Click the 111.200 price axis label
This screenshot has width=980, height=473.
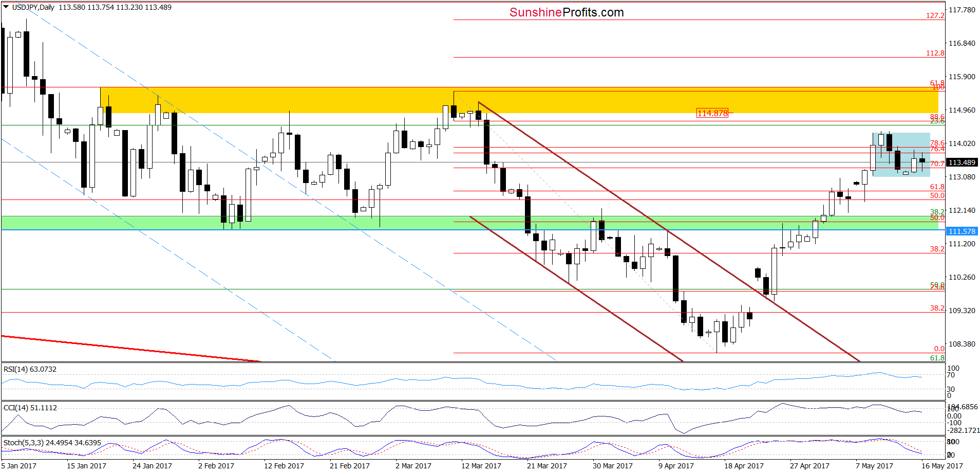click(x=962, y=244)
